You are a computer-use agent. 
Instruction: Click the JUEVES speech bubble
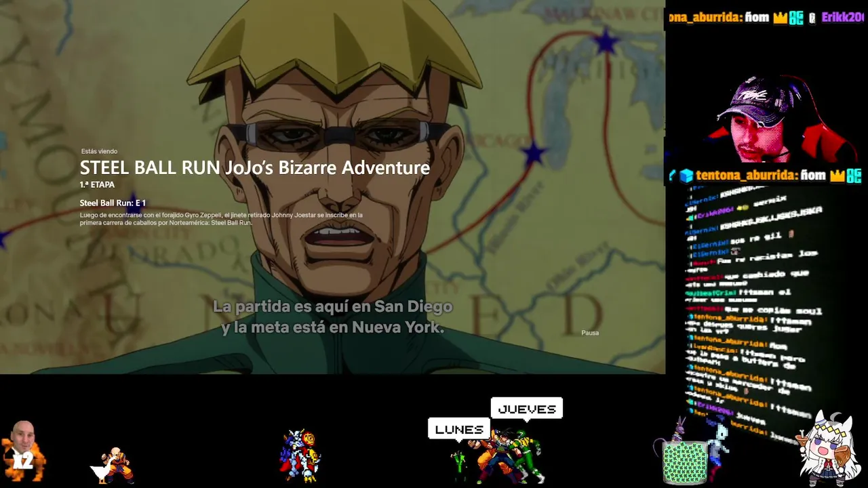coord(527,409)
